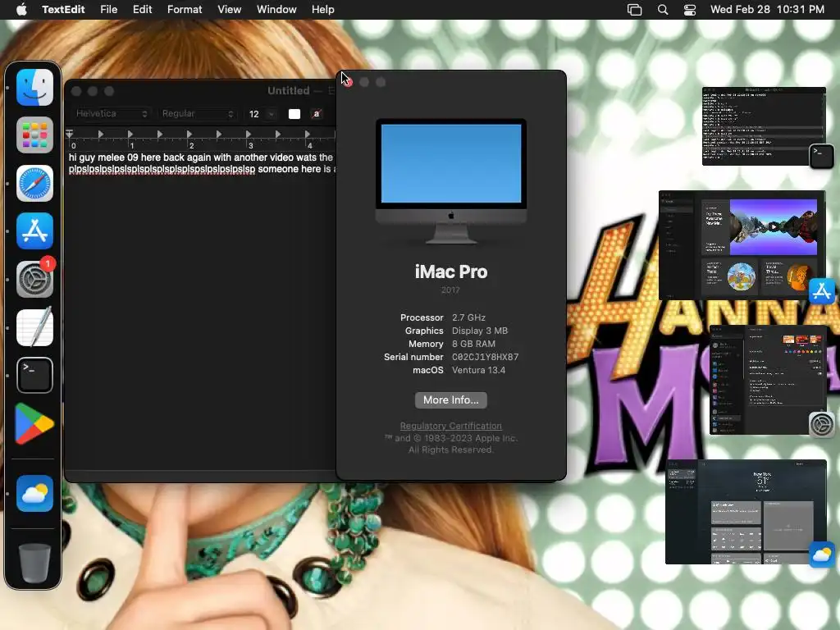Click the tab stop marker before ruler mark 1
The width and height of the screenshot is (840, 630).
[101, 134]
